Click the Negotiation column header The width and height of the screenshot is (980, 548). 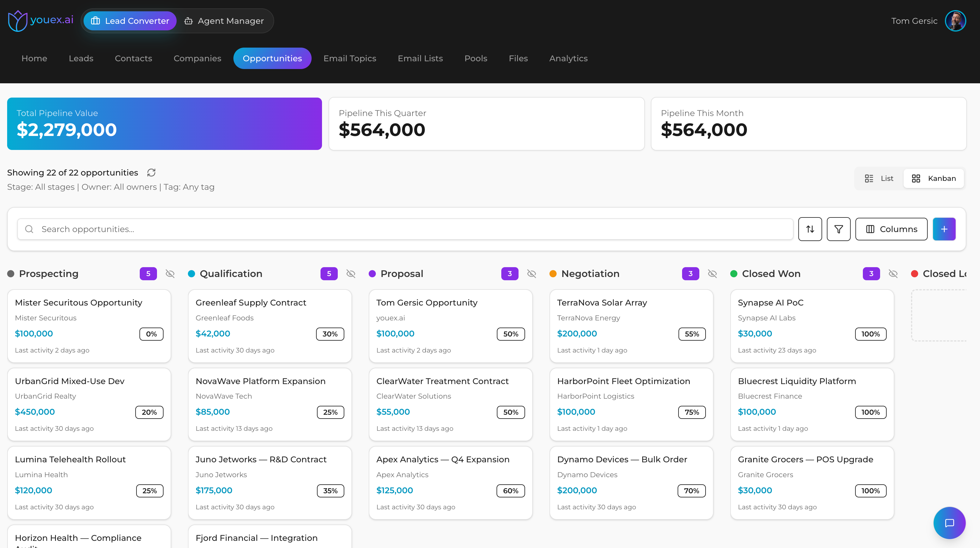tap(590, 274)
